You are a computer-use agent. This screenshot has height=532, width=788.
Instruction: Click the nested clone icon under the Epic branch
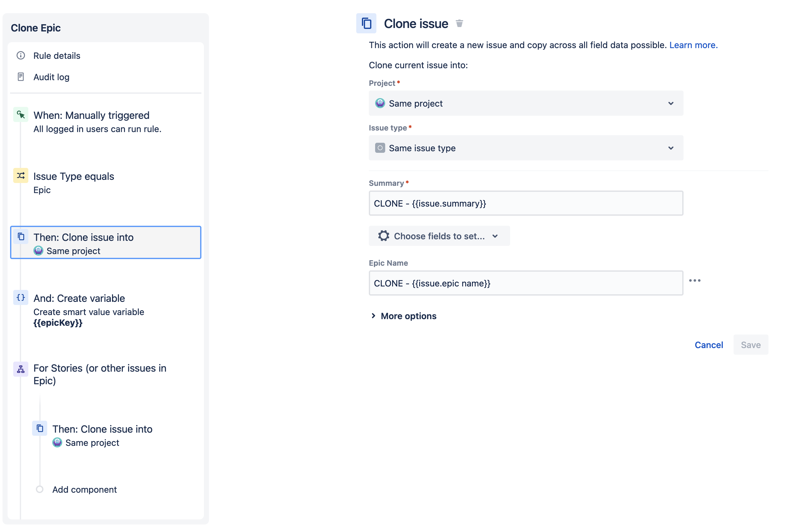point(40,428)
